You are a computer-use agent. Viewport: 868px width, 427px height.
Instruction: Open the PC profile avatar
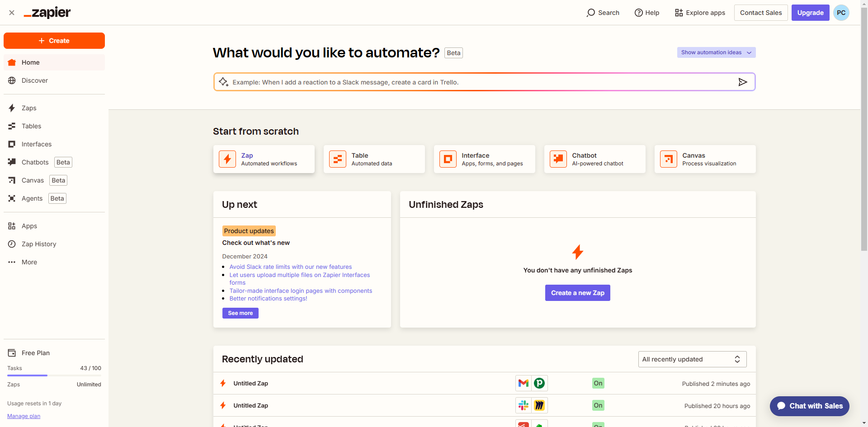(841, 13)
